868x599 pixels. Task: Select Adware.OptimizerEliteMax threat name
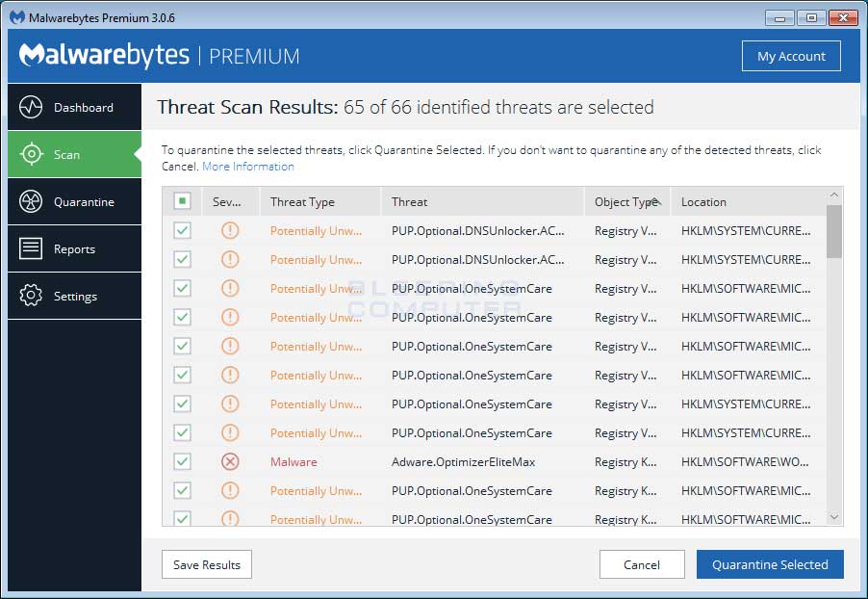[463, 461]
